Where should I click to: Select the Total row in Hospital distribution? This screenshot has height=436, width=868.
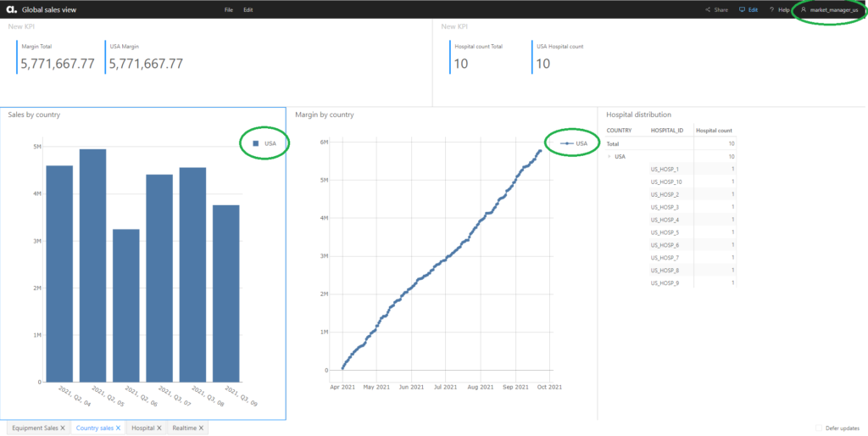point(670,143)
